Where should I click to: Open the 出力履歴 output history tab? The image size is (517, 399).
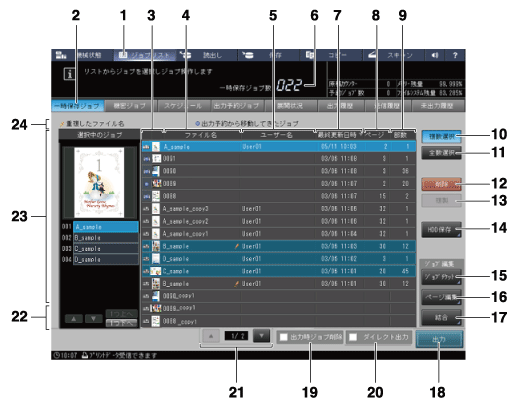tap(340, 106)
